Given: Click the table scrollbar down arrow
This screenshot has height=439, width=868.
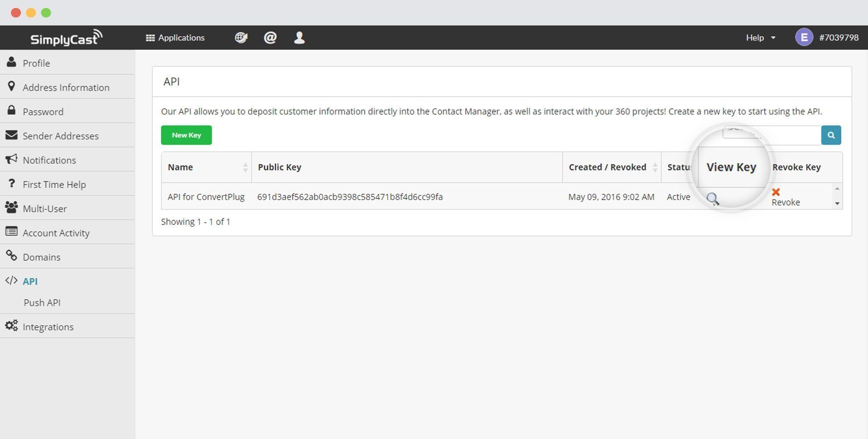Looking at the screenshot, I should click(837, 204).
